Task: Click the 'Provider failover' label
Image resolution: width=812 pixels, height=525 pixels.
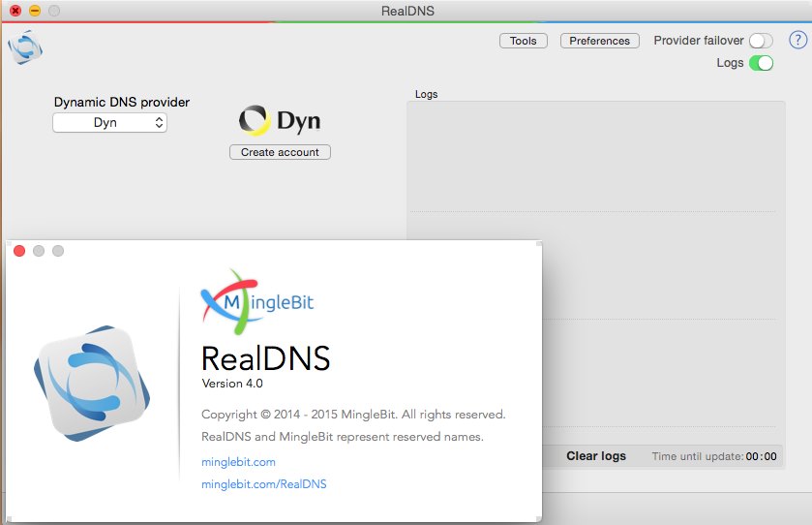Action: pos(698,41)
